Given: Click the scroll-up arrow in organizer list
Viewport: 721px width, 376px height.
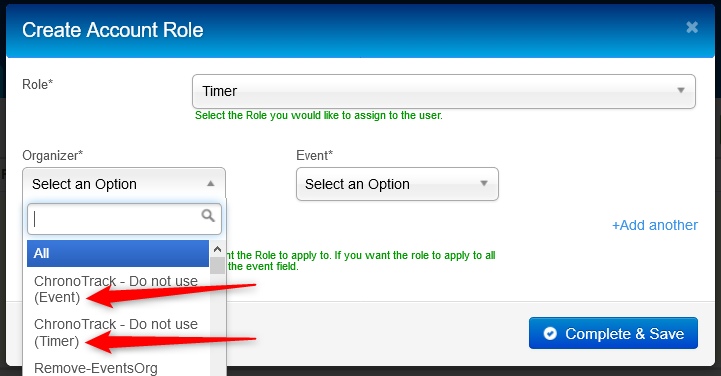Looking at the screenshot, I should [217, 250].
